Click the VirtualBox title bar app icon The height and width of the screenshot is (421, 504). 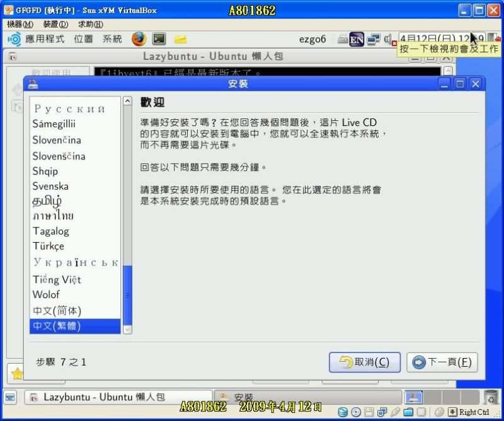coord(9,10)
